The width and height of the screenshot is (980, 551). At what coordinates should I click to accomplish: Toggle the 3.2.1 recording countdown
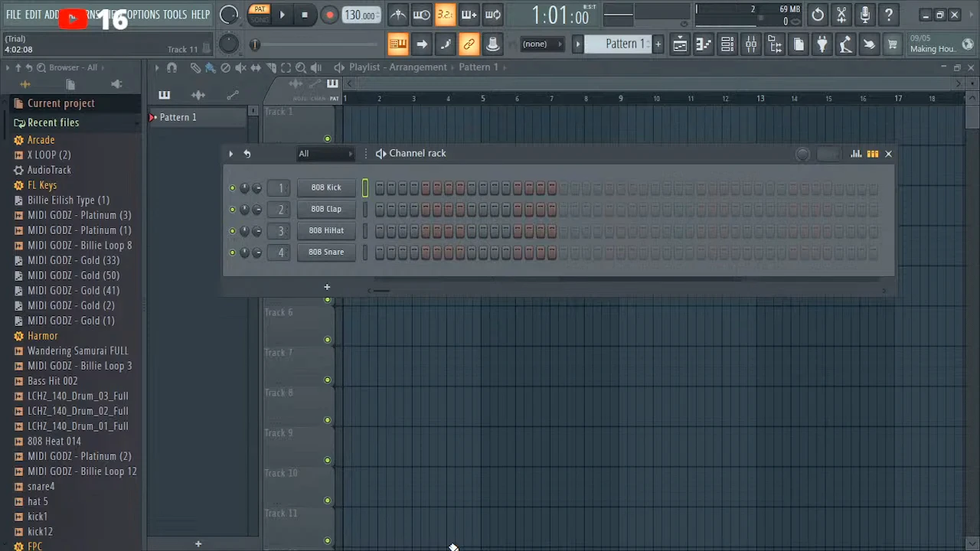pyautogui.click(x=446, y=15)
